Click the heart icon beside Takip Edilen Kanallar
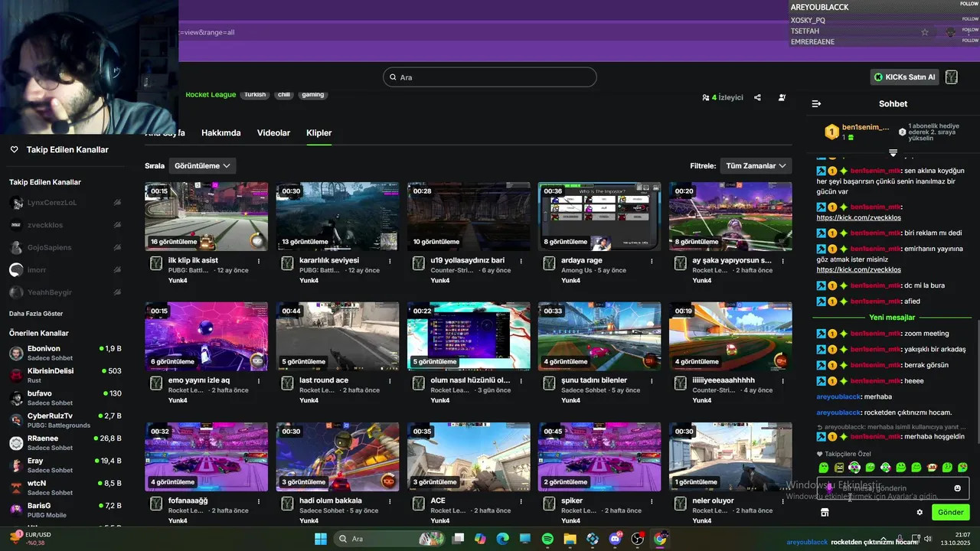Screen dimensions: 980x551 click(x=14, y=150)
